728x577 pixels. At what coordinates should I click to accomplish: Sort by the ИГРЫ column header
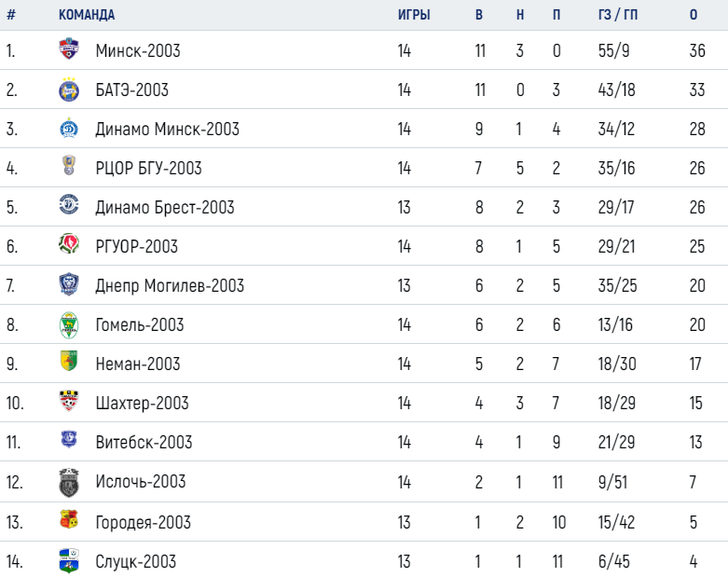[414, 15]
